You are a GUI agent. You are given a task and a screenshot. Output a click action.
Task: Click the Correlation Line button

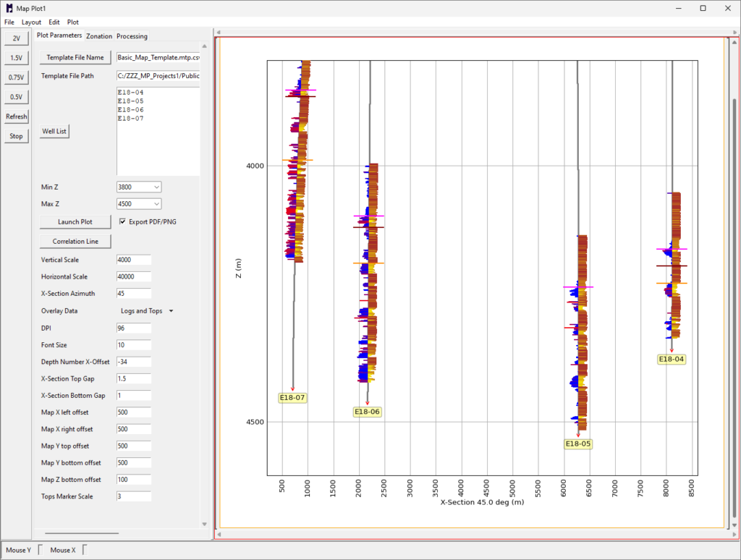coord(75,241)
